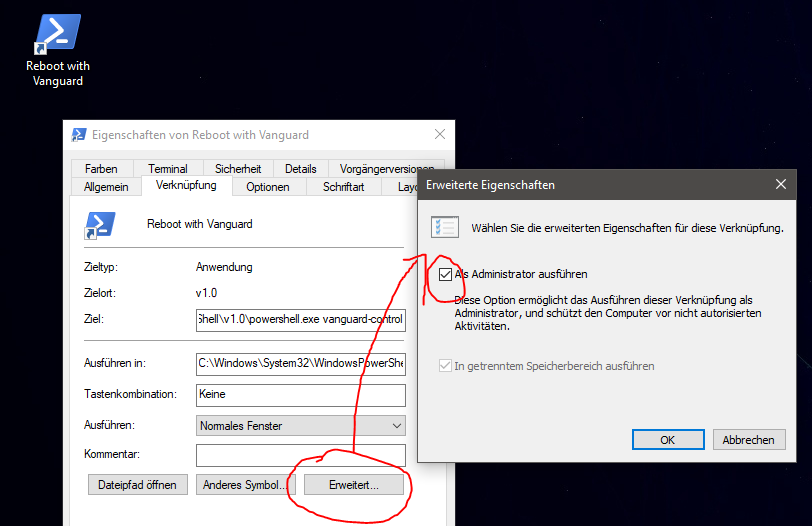
Task: Click the disabled In getrenntem Speicherbereich checkbox
Action: coord(445,366)
